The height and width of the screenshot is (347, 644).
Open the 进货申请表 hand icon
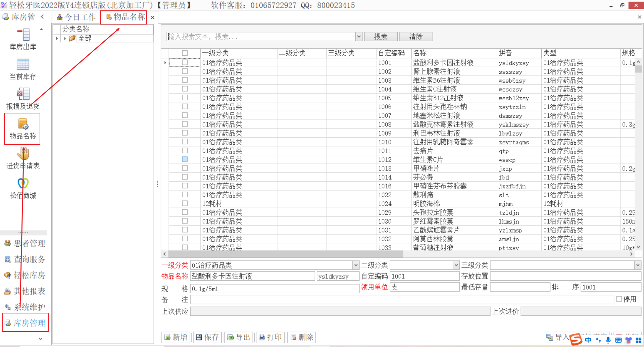click(23, 158)
